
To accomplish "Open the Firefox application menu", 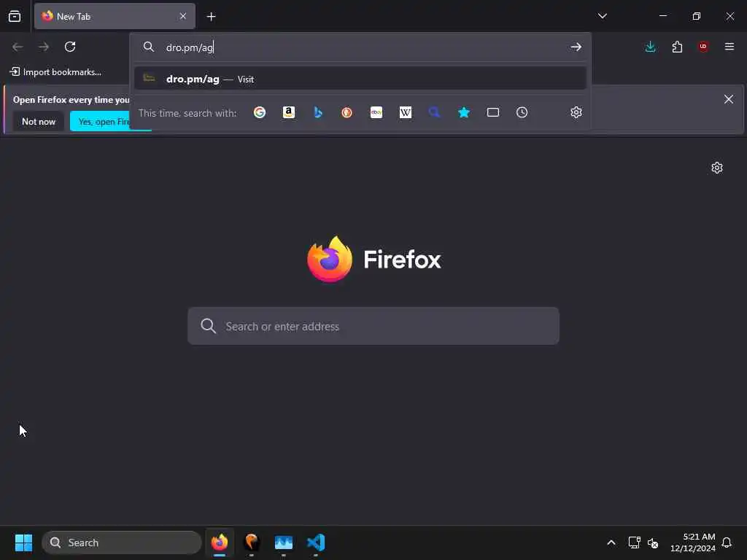I will [729, 47].
